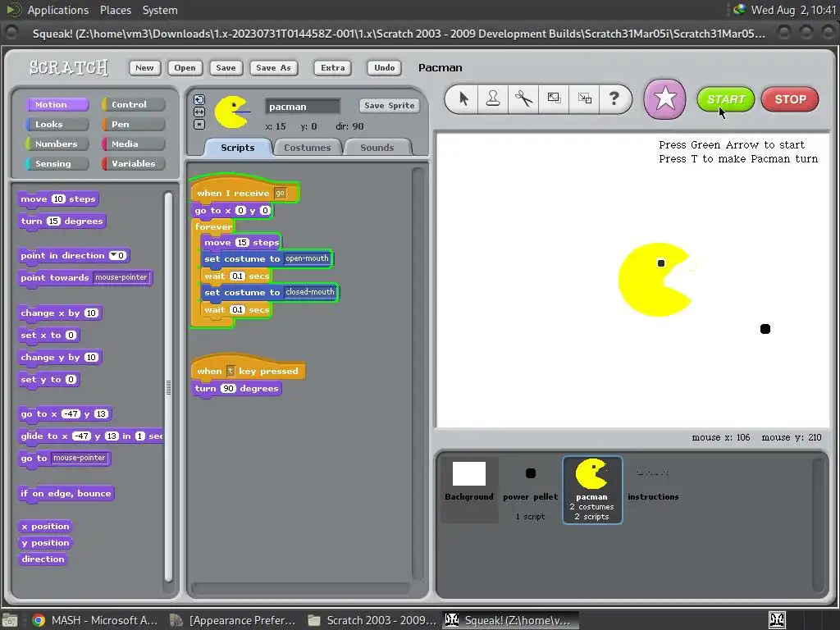Open the open-mouth costume dropdown
The height and width of the screenshot is (630, 840).
click(307, 258)
